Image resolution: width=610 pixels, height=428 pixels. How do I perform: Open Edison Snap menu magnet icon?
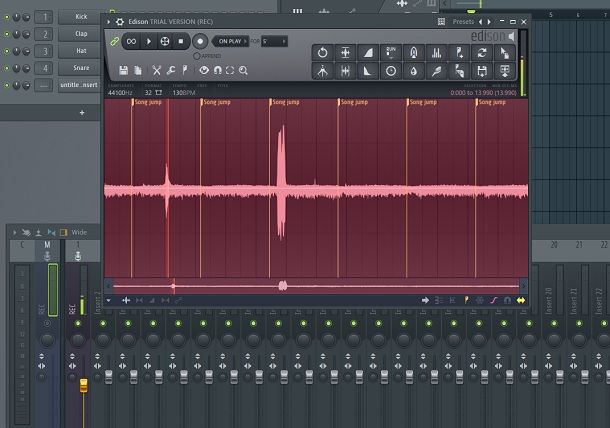(x=217, y=70)
